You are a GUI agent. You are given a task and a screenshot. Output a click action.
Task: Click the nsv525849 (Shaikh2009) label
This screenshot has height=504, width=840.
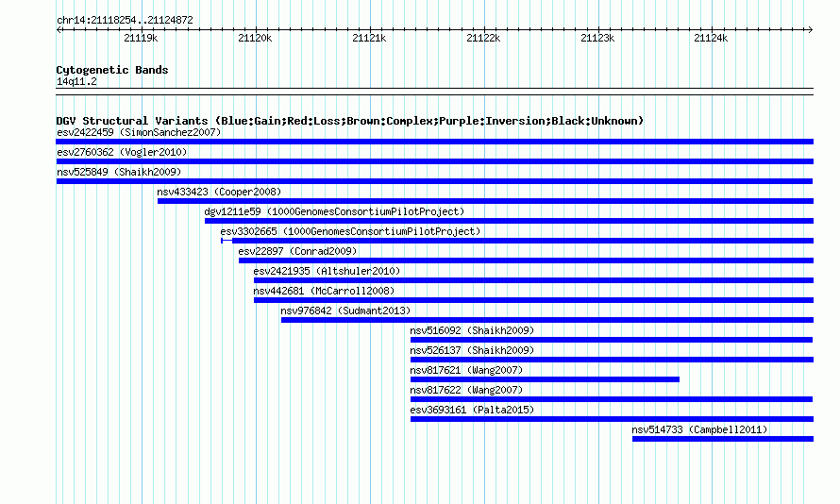click(x=119, y=172)
